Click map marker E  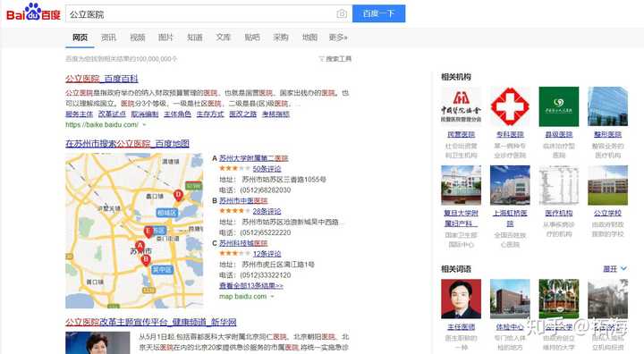[x=148, y=232]
